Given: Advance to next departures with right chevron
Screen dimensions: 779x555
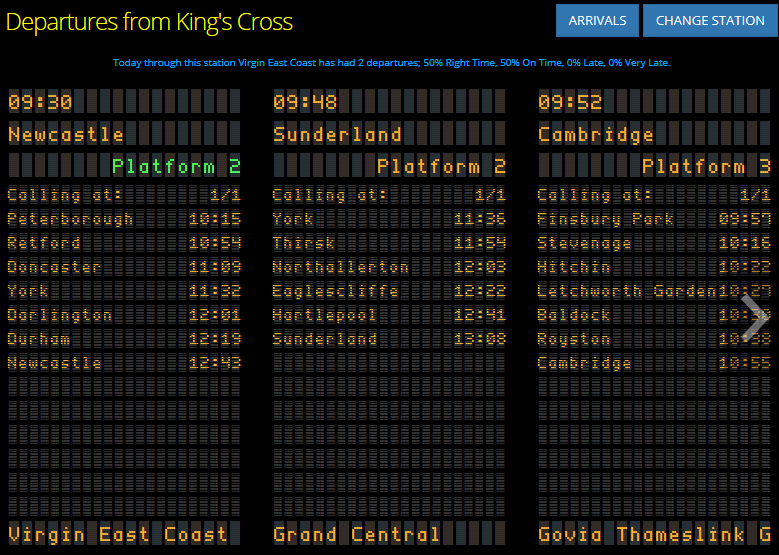Looking at the screenshot, I should (x=754, y=316).
